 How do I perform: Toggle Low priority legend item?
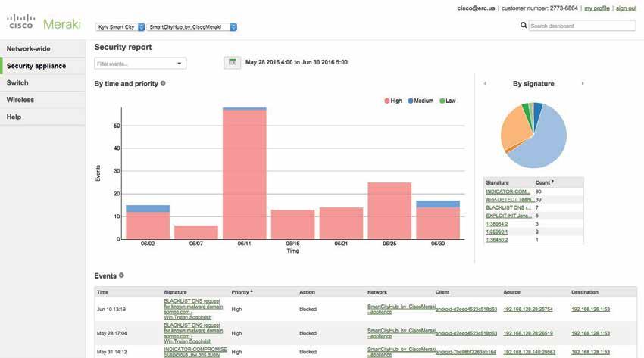(x=448, y=101)
